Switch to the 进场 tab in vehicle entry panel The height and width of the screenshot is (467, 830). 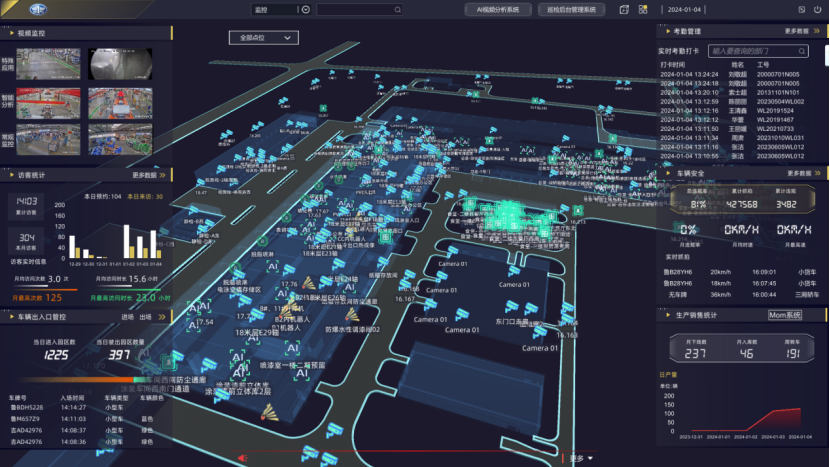[127, 317]
